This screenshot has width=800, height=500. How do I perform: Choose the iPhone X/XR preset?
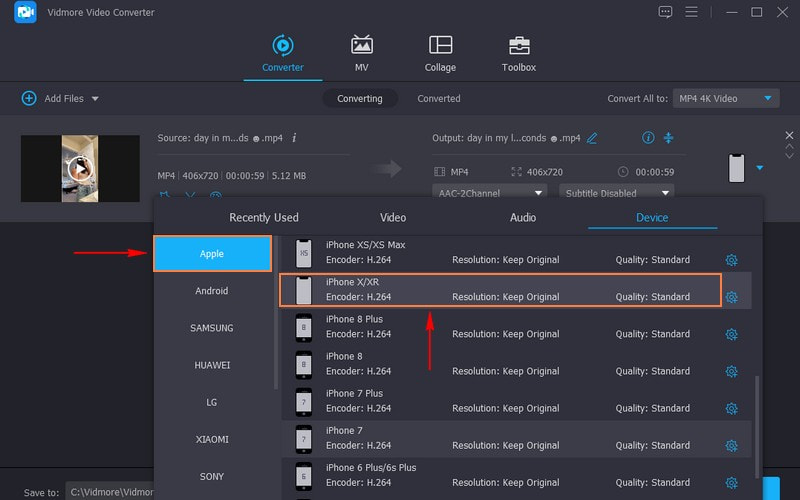point(500,290)
